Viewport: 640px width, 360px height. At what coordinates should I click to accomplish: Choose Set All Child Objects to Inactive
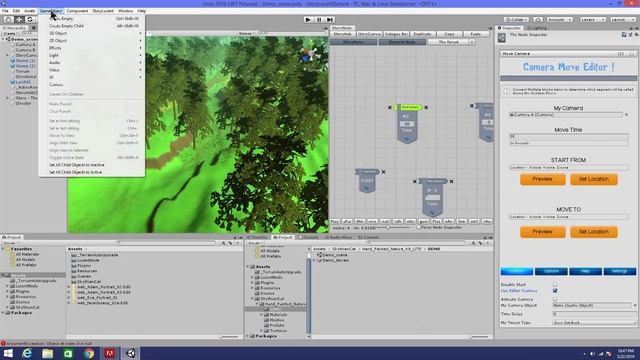[x=92, y=165]
